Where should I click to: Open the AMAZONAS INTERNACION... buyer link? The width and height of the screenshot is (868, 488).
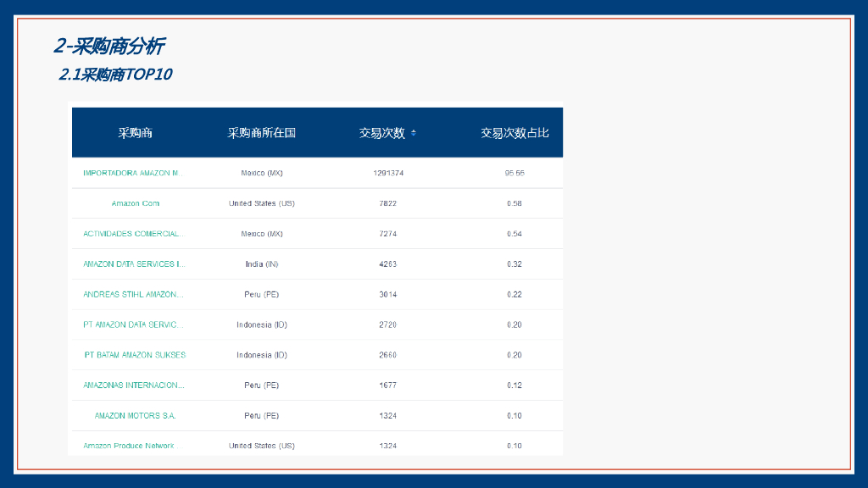coord(133,385)
